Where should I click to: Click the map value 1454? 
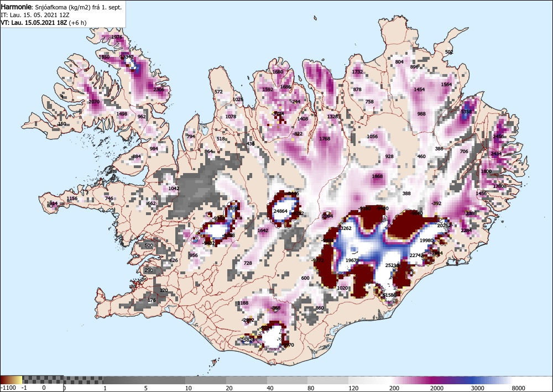click(x=419, y=90)
